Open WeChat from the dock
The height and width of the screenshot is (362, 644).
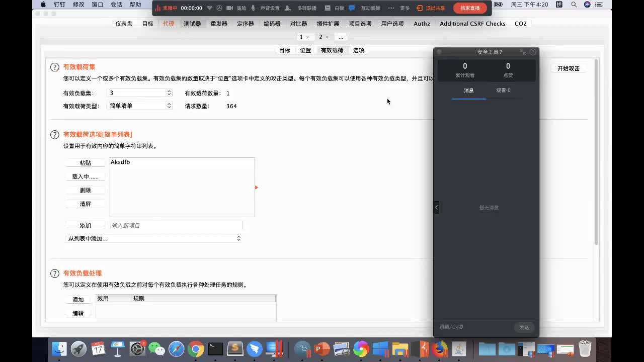pyautogui.click(x=157, y=348)
